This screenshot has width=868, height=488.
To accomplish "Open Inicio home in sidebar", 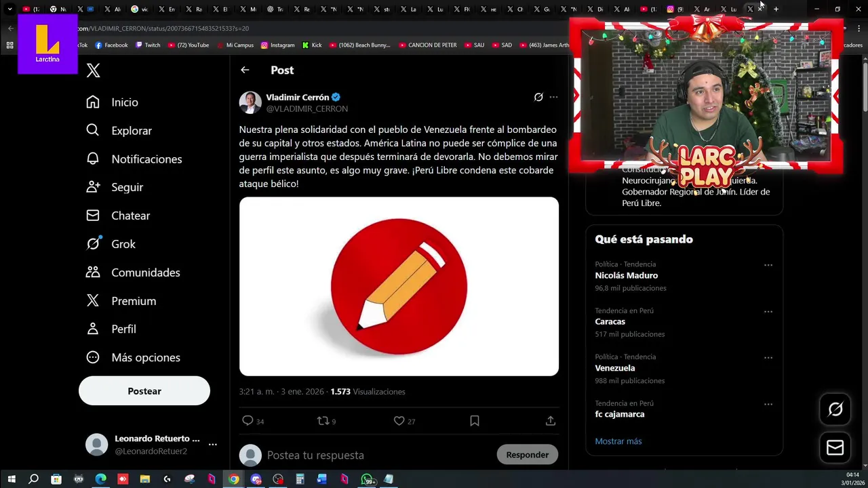I will 113,102.
